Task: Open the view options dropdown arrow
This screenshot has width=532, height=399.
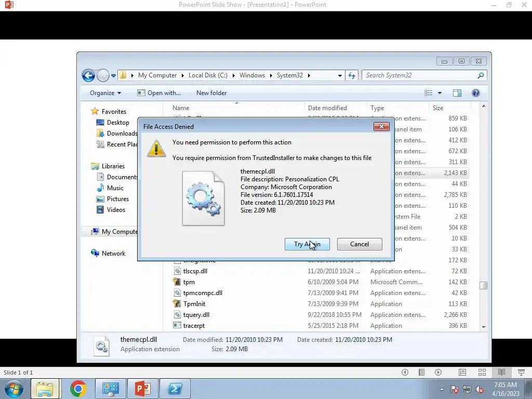Action: click(440, 93)
